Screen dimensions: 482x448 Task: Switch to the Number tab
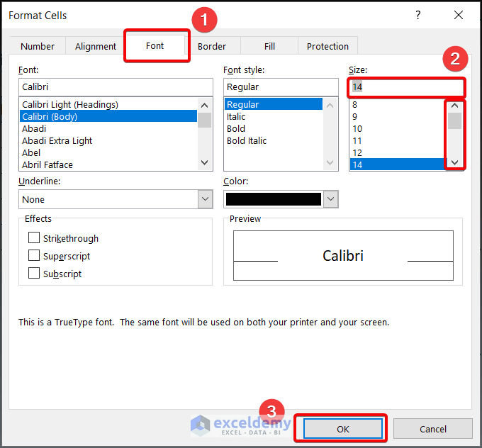[x=38, y=46]
